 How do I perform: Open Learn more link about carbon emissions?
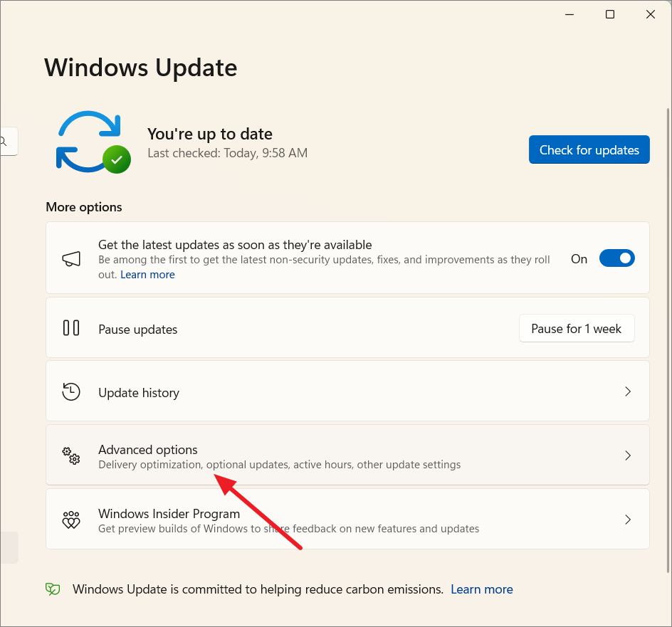[x=482, y=589]
